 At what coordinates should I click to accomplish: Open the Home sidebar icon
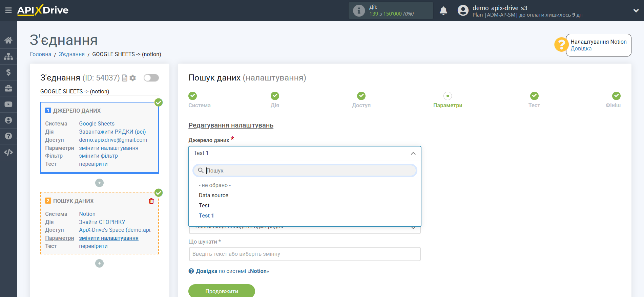[8, 40]
